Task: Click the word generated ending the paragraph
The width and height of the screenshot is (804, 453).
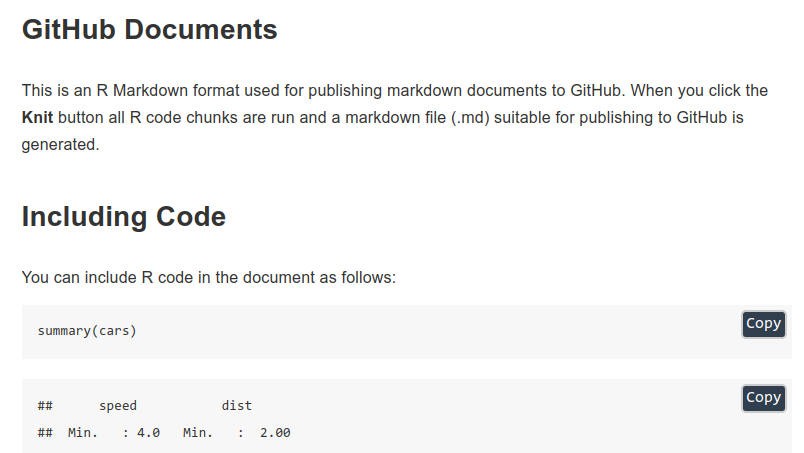Action: click(x=58, y=145)
